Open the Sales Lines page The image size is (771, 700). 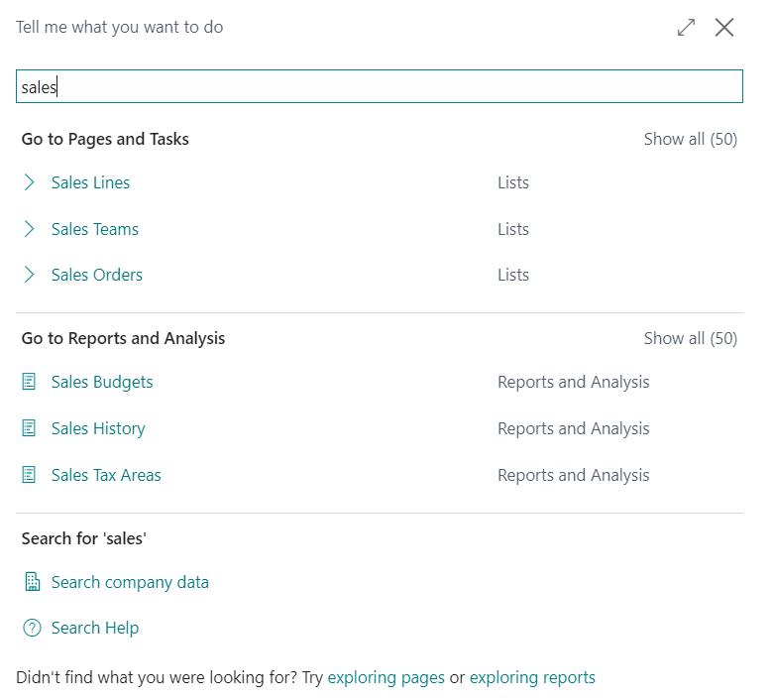[90, 182]
